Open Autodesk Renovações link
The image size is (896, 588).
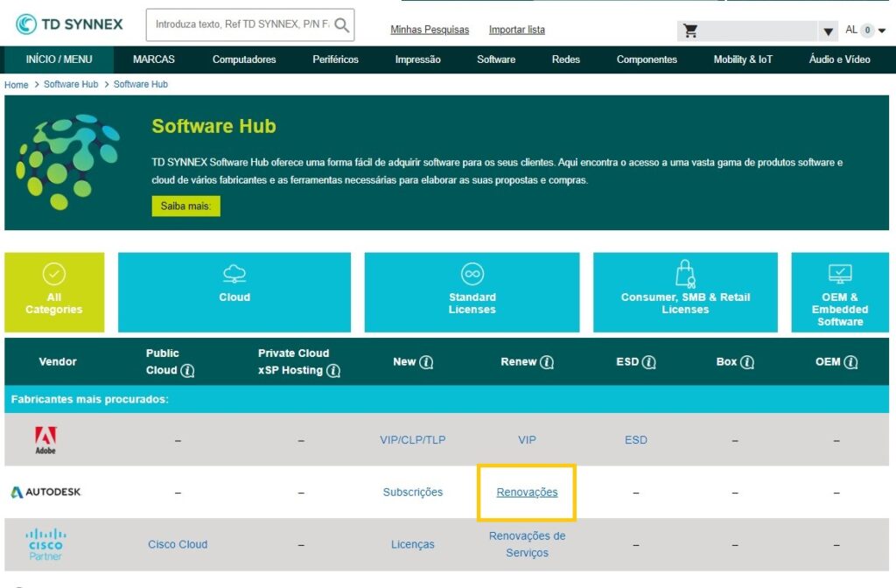tap(527, 492)
